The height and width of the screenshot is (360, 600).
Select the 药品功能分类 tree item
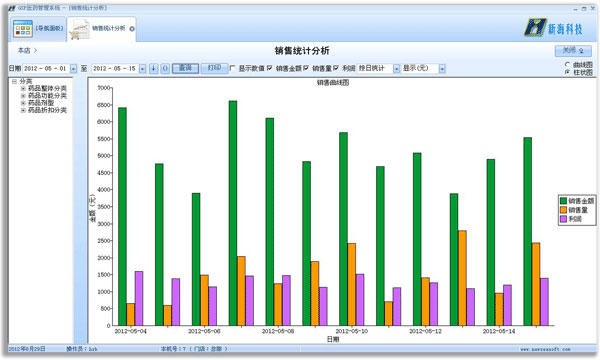pyautogui.click(x=47, y=96)
